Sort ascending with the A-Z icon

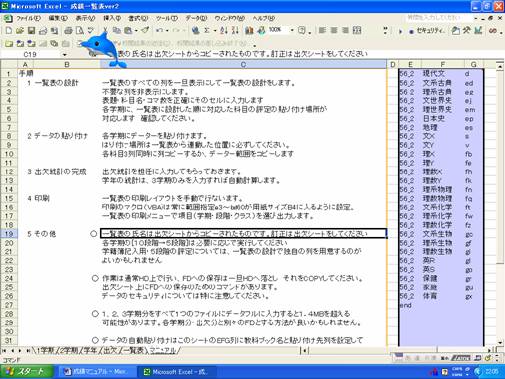pyautogui.click(x=224, y=31)
